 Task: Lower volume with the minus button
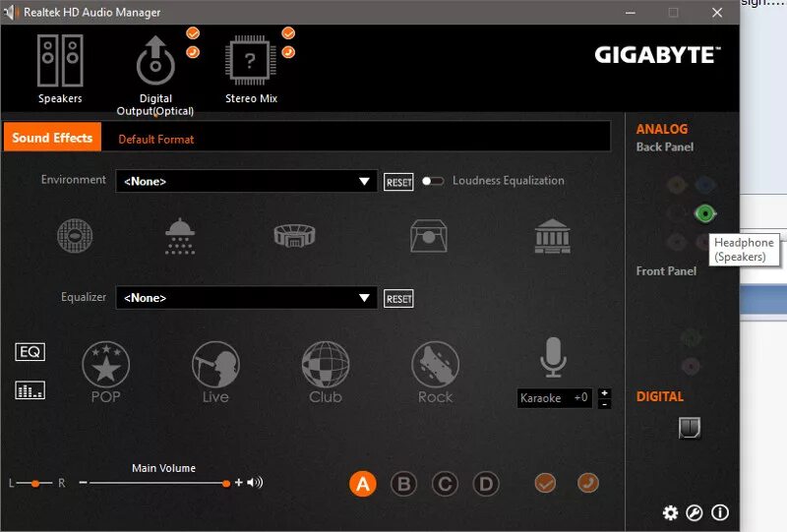[x=84, y=482]
